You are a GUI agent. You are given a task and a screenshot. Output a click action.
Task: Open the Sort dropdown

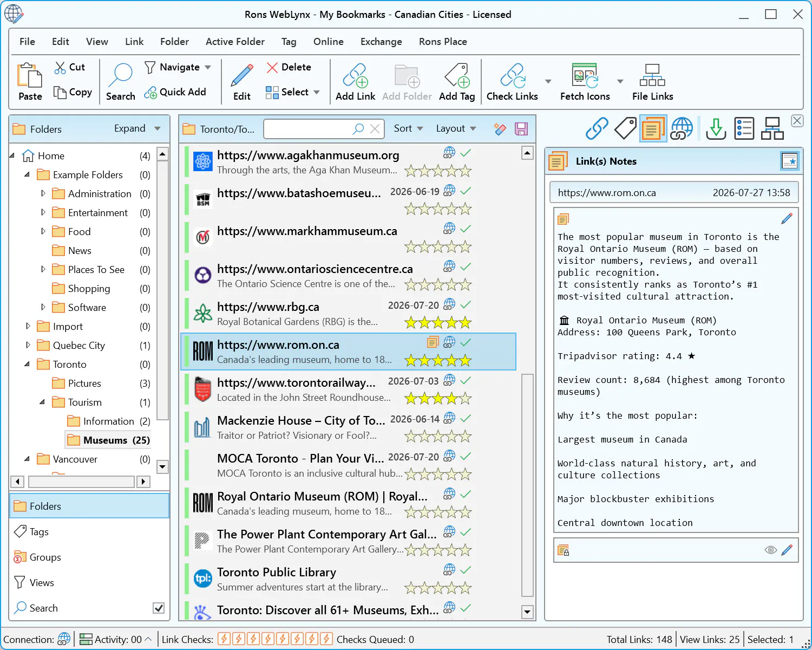click(x=408, y=128)
